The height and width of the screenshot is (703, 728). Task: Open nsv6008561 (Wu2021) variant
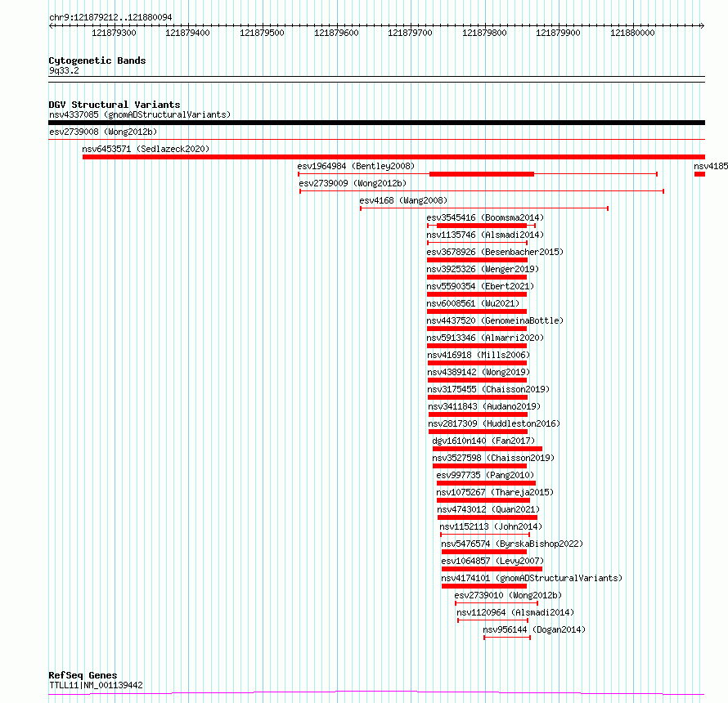point(473,303)
